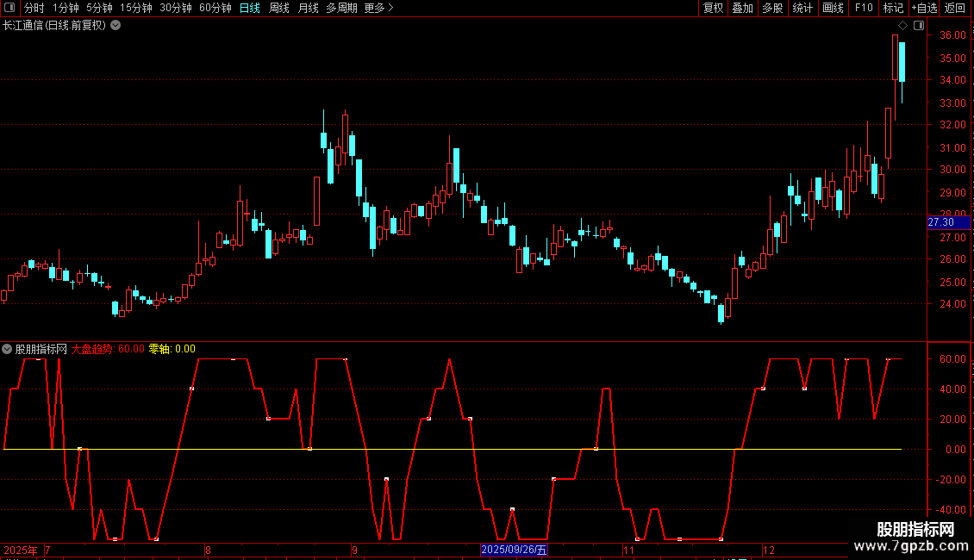Click the 2025/09/26/五 date marker
The image size is (974, 560).
pyautogui.click(x=514, y=550)
